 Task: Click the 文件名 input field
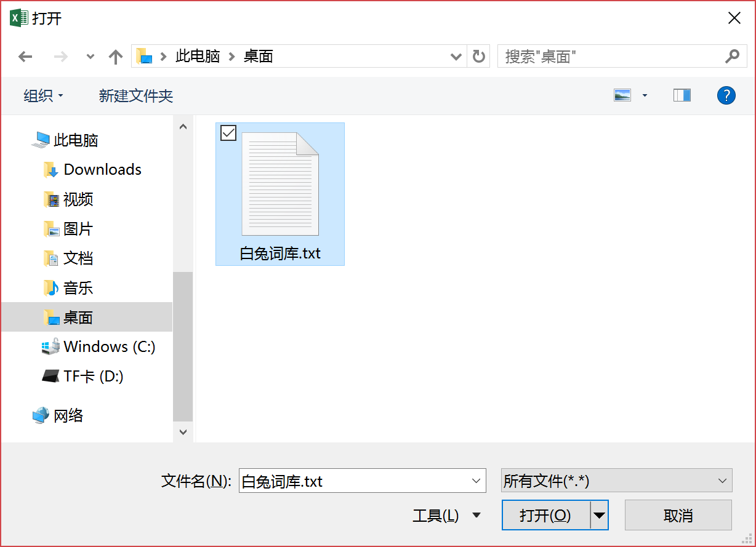(x=362, y=481)
